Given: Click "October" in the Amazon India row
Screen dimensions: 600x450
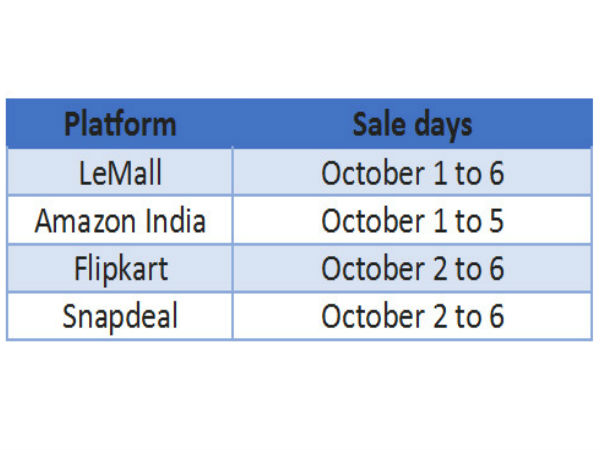Looking at the screenshot, I should click(364, 221).
